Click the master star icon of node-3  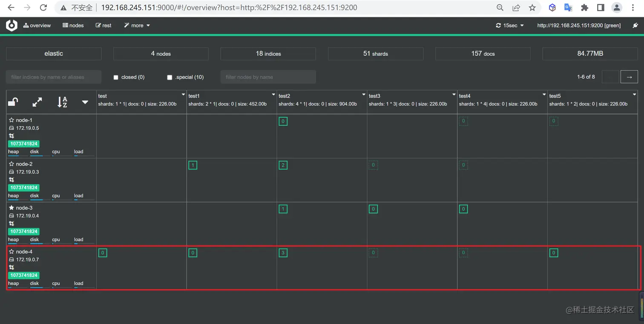click(11, 208)
